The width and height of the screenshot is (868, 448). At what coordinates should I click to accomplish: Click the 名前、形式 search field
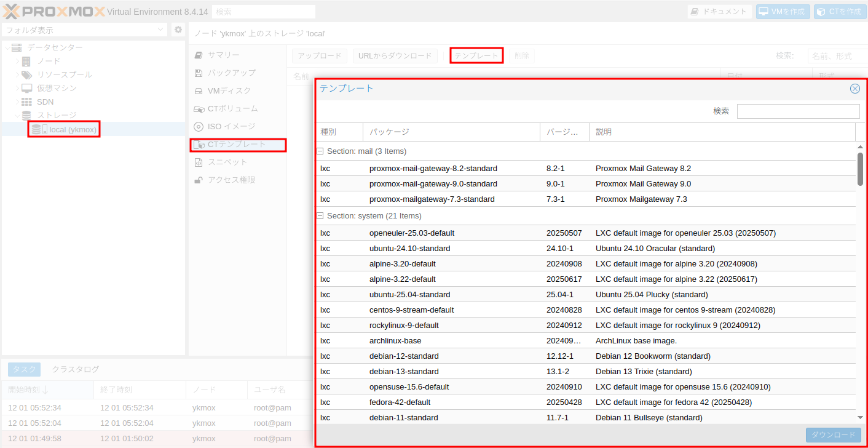click(838, 56)
